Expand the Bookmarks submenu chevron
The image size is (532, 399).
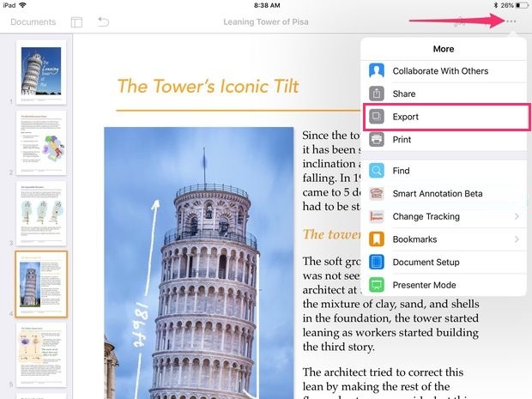coord(517,239)
